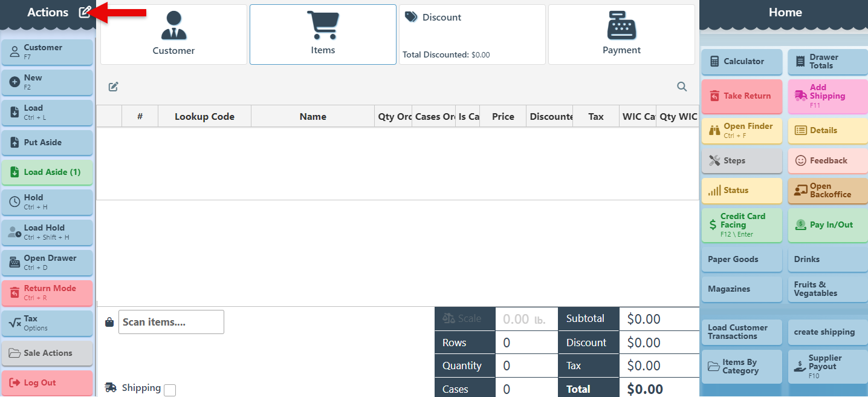The width and height of the screenshot is (868, 397).
Task: Click the edit pencil icon above the items table
Action: (x=113, y=87)
